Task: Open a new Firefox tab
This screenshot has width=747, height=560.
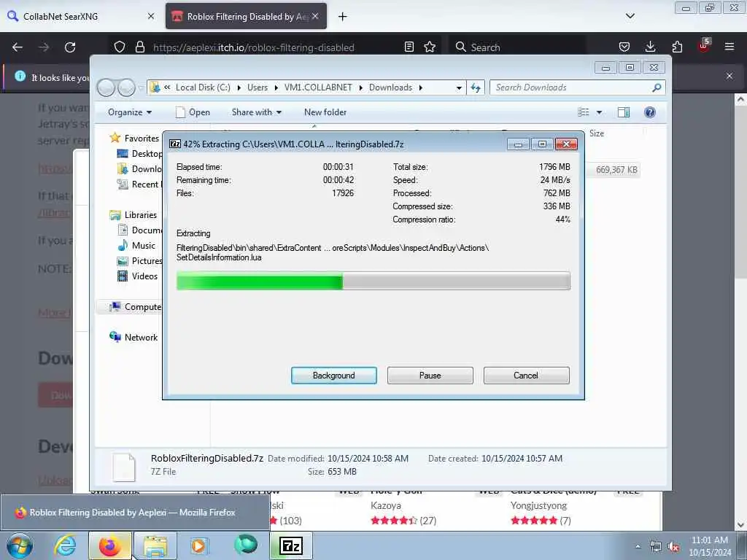Action: [x=343, y=17]
